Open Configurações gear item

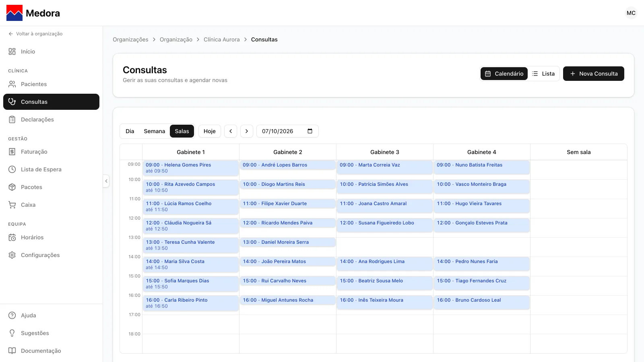pos(51,255)
